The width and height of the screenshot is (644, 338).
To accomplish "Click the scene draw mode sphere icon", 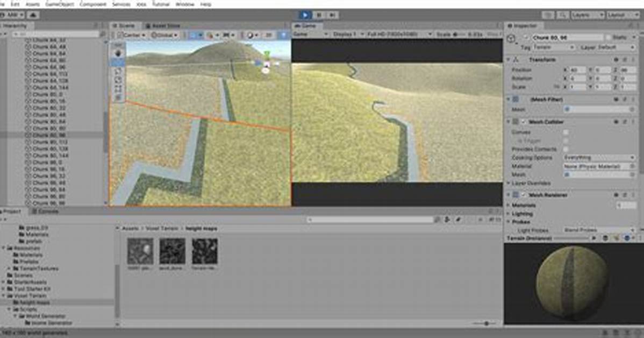I will pos(251,36).
